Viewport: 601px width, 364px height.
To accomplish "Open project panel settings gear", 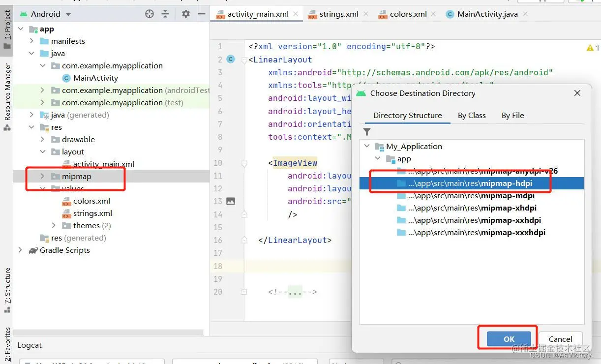I will (185, 14).
